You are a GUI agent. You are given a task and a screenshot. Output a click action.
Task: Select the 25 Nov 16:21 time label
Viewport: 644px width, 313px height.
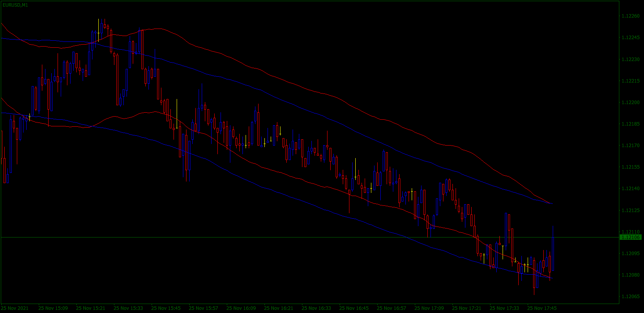tap(279, 308)
